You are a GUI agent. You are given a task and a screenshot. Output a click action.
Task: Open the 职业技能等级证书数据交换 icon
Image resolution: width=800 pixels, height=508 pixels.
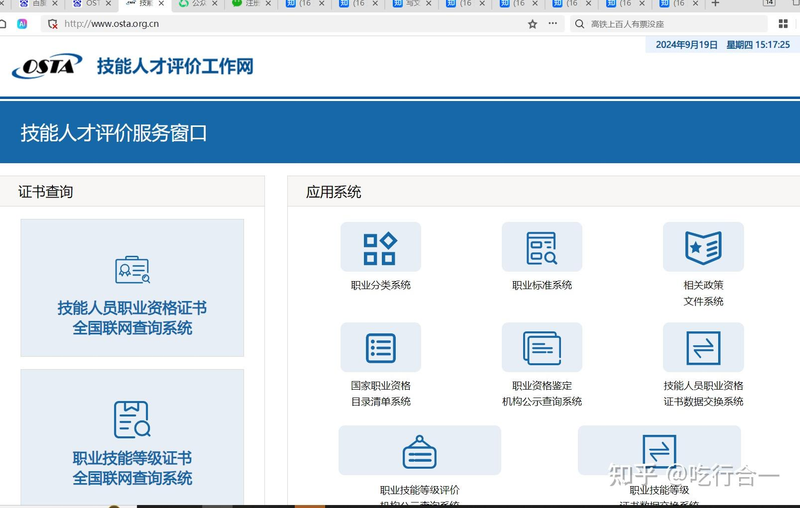coord(659,451)
